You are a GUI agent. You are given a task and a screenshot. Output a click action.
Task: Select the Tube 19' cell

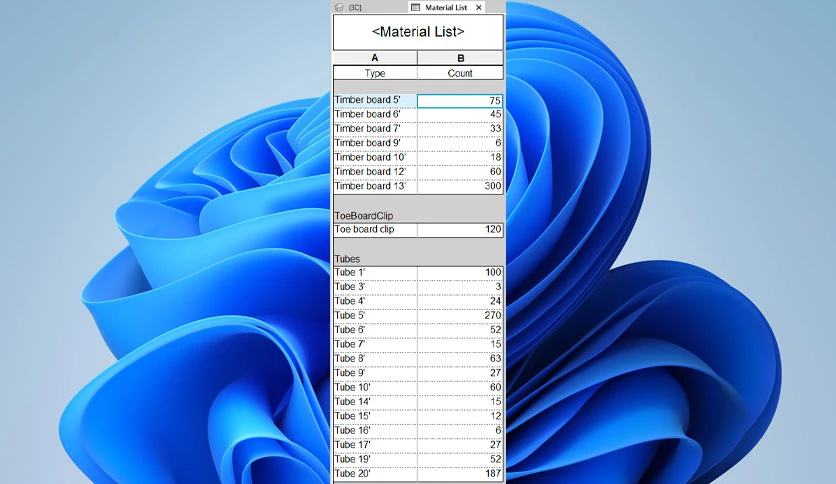pos(375,459)
